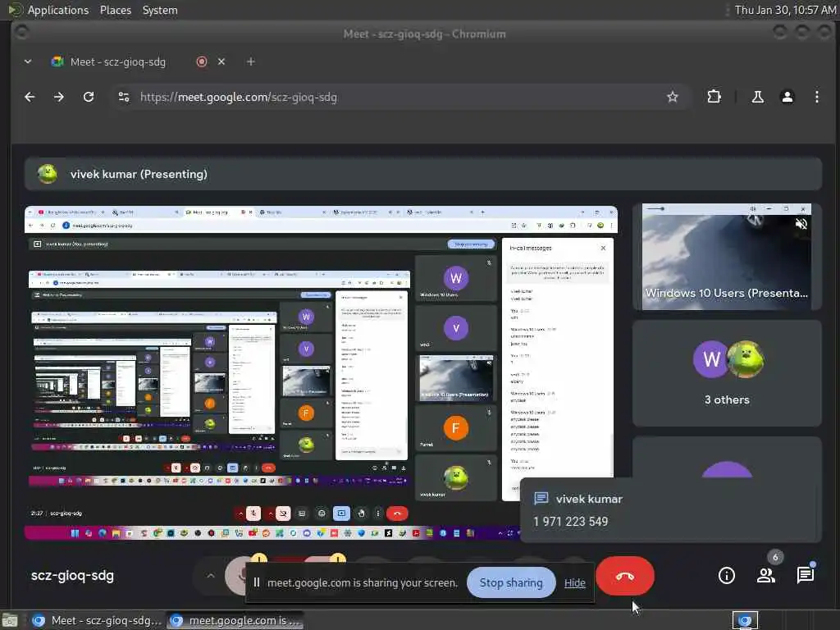Click the pause icon in sharing bar
Screen dimensions: 840x630
pyautogui.click(x=257, y=582)
